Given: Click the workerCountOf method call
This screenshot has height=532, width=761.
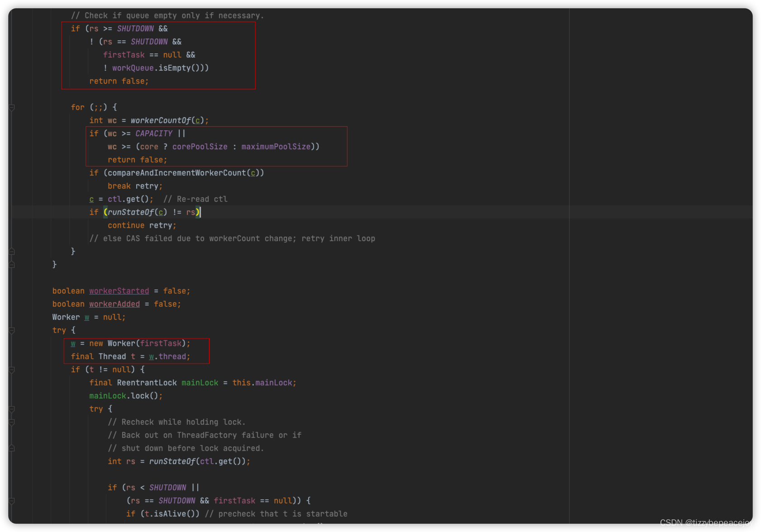Looking at the screenshot, I should point(161,120).
